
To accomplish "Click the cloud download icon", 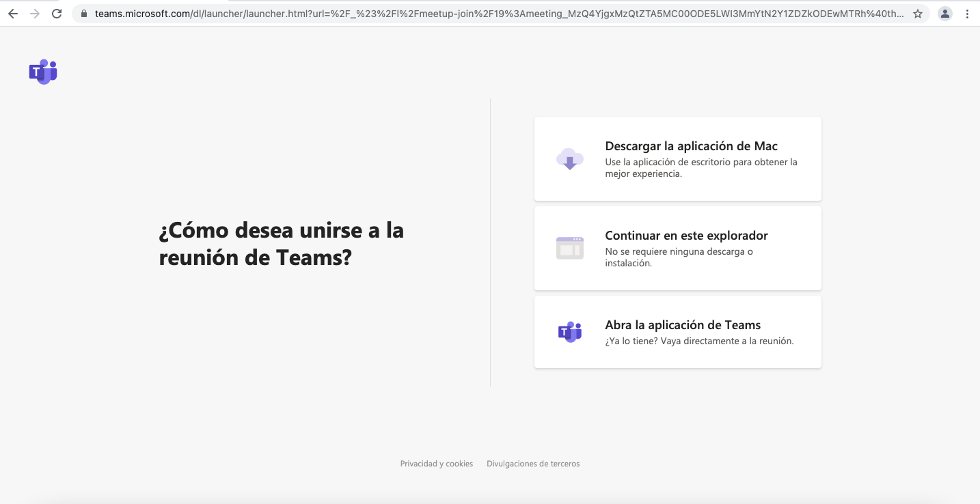I will tap(570, 159).
